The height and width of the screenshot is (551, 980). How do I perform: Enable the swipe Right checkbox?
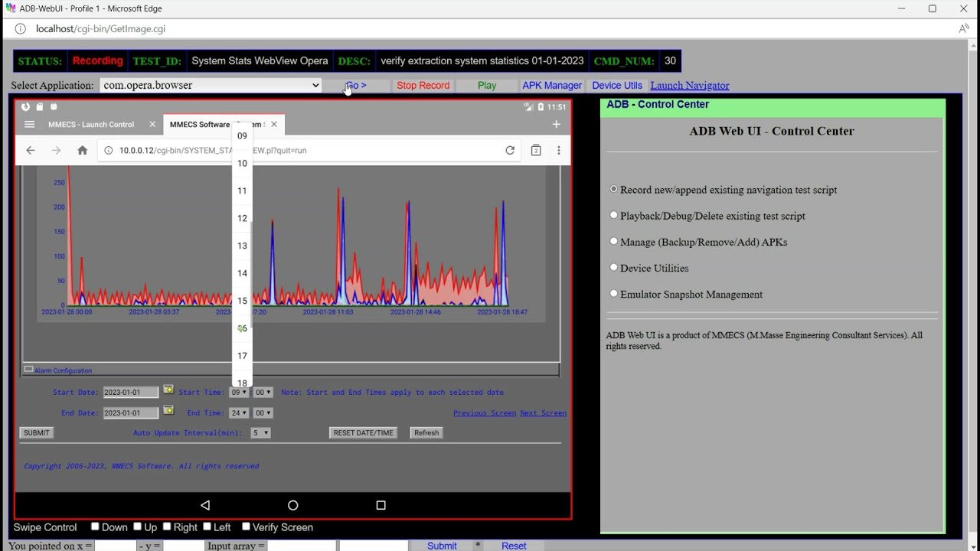[x=167, y=527]
